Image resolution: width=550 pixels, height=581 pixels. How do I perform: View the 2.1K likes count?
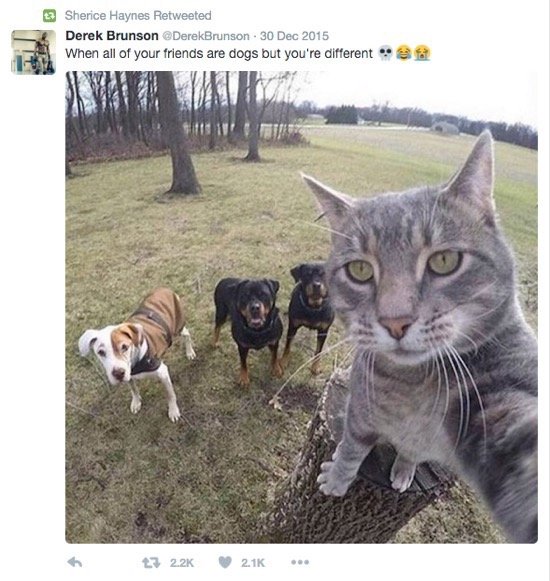[x=253, y=563]
